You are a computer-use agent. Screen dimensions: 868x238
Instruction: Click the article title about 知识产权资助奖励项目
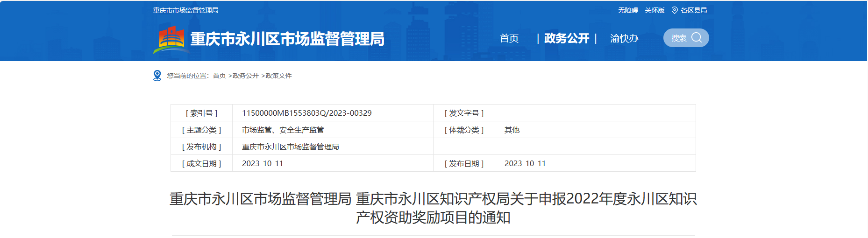[x=433, y=208]
